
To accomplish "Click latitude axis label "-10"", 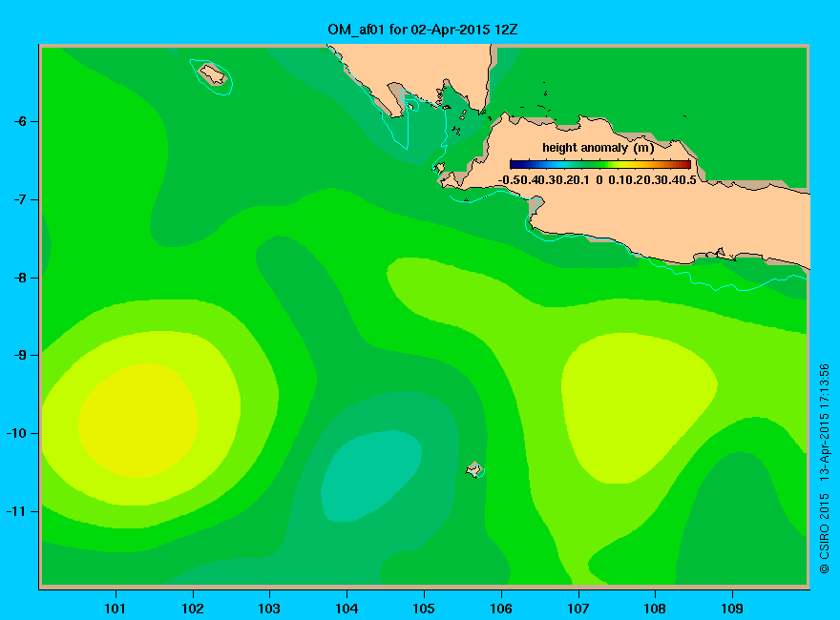I will pyautogui.click(x=16, y=433).
